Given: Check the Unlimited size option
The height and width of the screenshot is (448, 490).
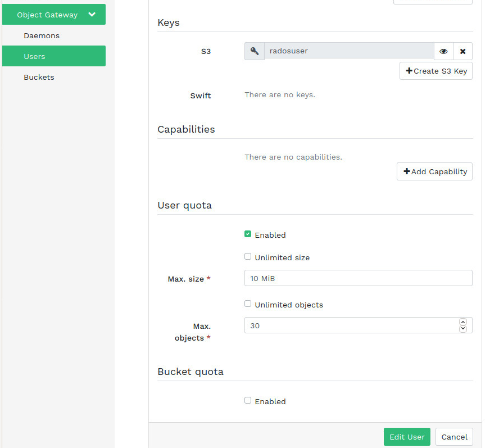Looking at the screenshot, I should [x=248, y=257].
